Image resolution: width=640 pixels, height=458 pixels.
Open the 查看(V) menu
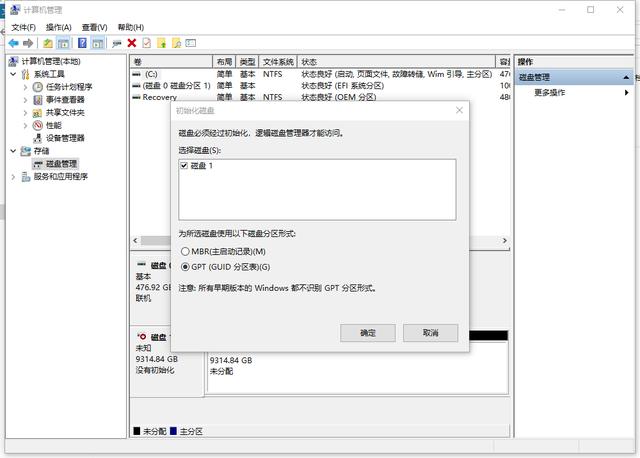tap(94, 27)
